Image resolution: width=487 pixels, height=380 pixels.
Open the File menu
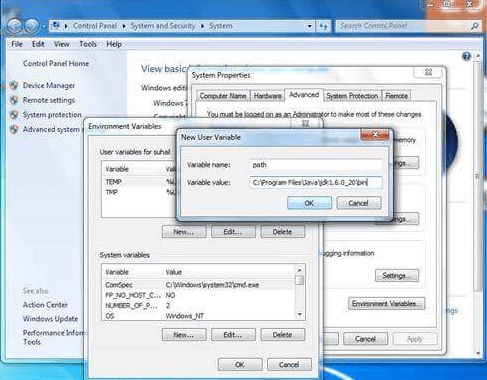17,44
